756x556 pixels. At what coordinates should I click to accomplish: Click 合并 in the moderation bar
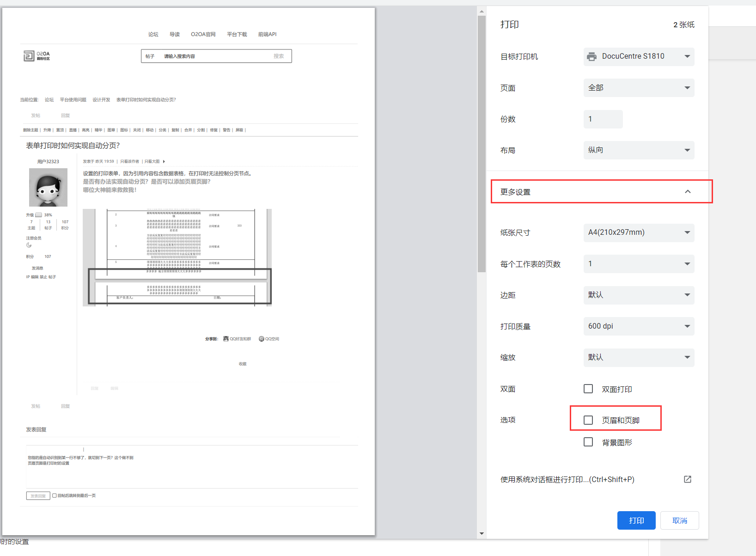[x=188, y=130]
